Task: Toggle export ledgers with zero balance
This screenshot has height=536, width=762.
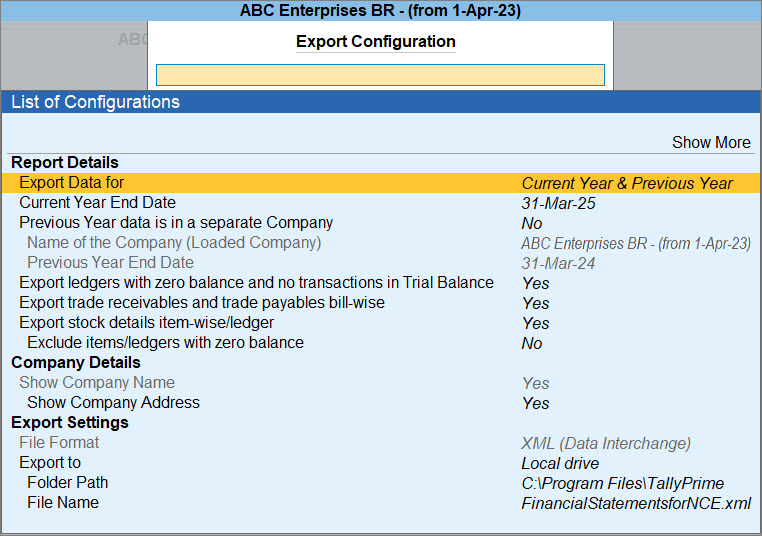Action: [x=381, y=283]
